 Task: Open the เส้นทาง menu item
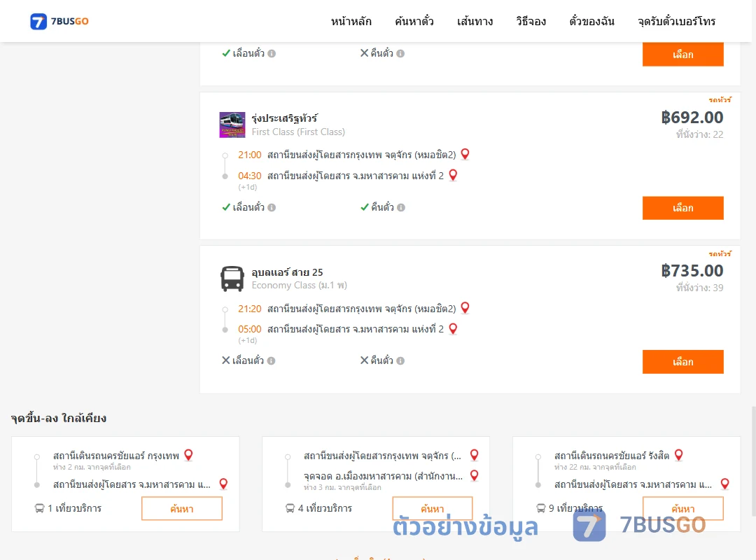point(475,21)
